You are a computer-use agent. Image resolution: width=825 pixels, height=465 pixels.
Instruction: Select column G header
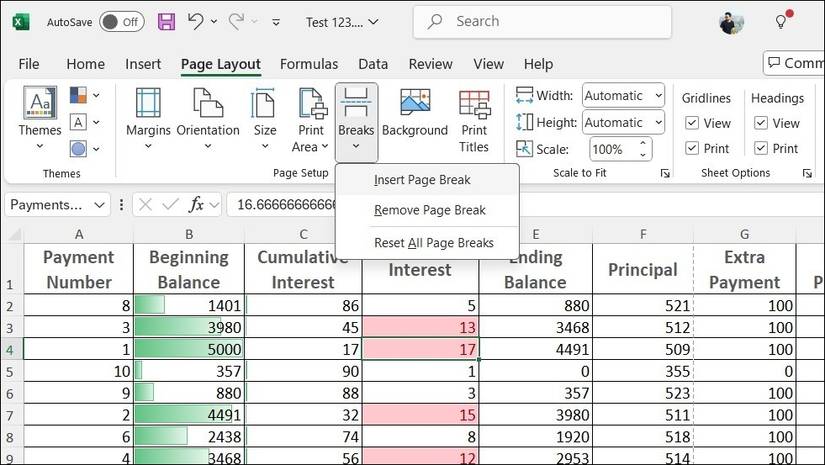click(x=744, y=234)
